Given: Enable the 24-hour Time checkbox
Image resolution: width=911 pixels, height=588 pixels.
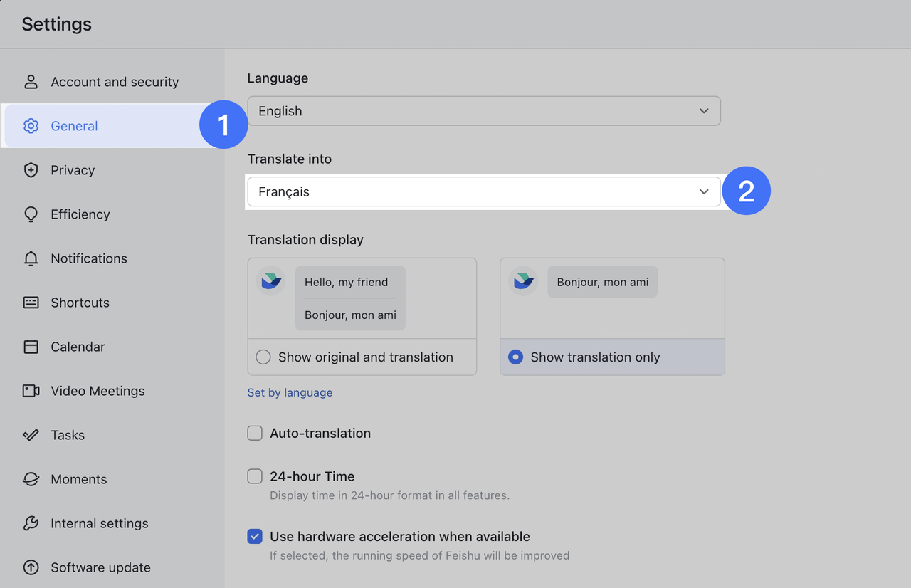Looking at the screenshot, I should 255,476.
